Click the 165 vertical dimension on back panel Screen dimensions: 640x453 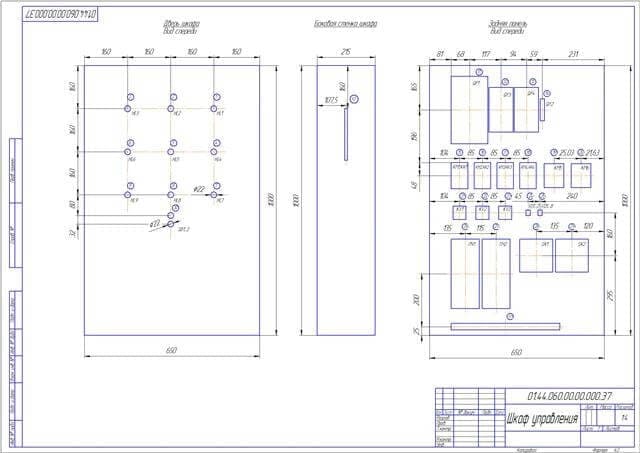415,87
